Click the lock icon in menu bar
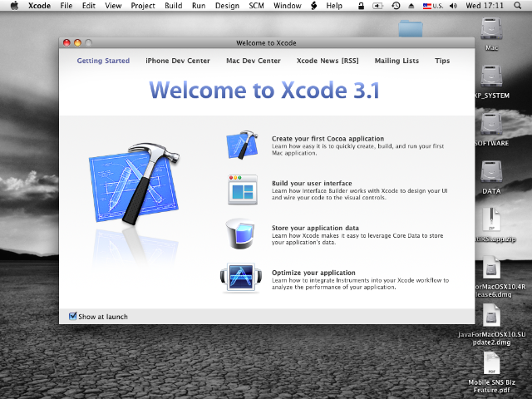The width and height of the screenshot is (532, 399). [361, 6]
